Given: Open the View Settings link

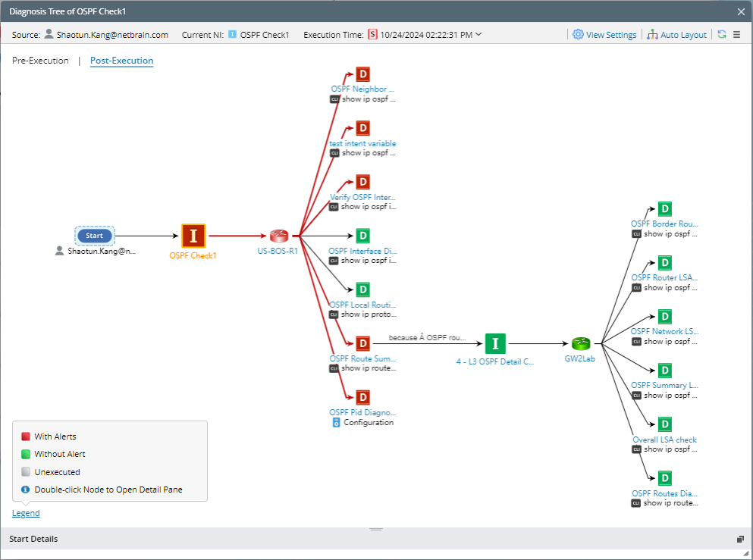Looking at the screenshot, I should click(611, 35).
